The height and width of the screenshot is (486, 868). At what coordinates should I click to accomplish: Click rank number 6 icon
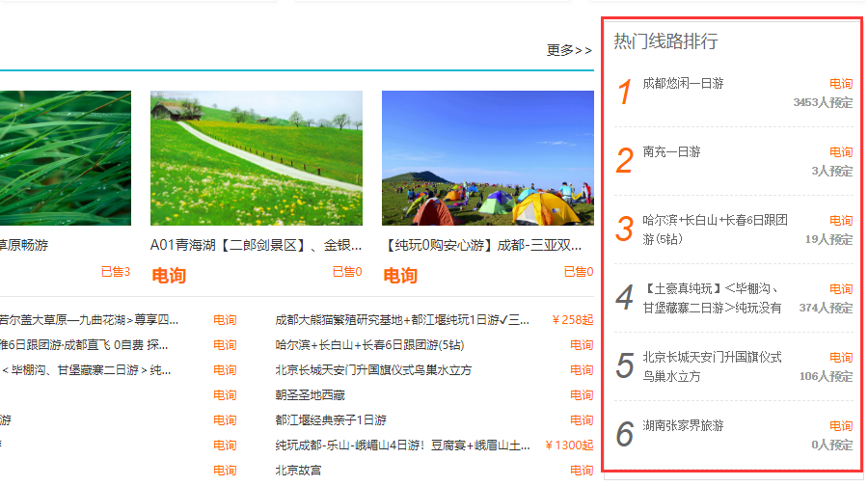(x=625, y=435)
